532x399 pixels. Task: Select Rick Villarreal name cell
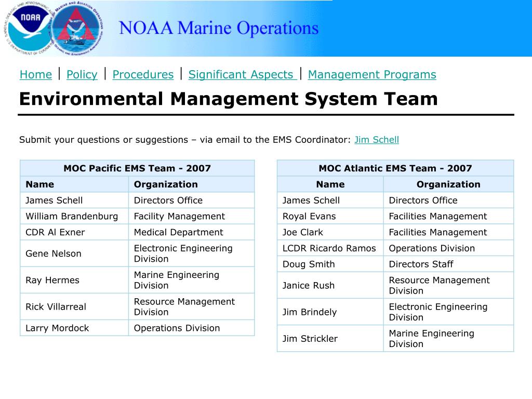pyautogui.click(x=74, y=307)
